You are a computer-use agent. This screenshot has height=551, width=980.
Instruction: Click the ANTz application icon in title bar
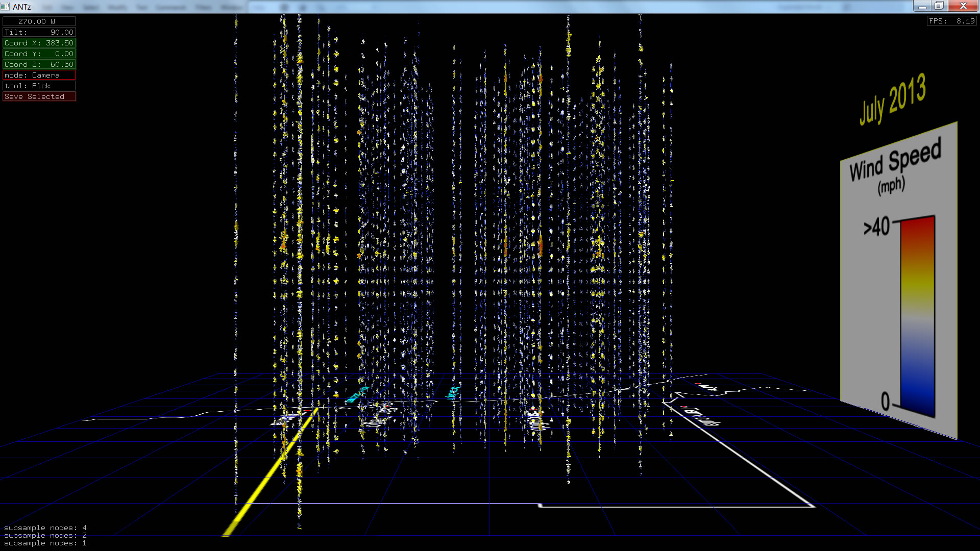(5, 7)
